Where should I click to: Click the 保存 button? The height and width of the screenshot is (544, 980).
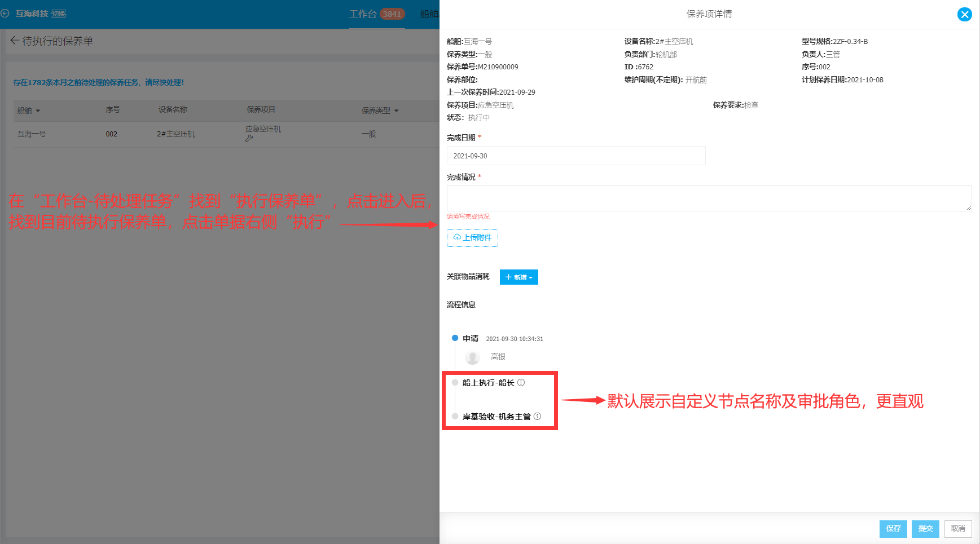click(893, 529)
